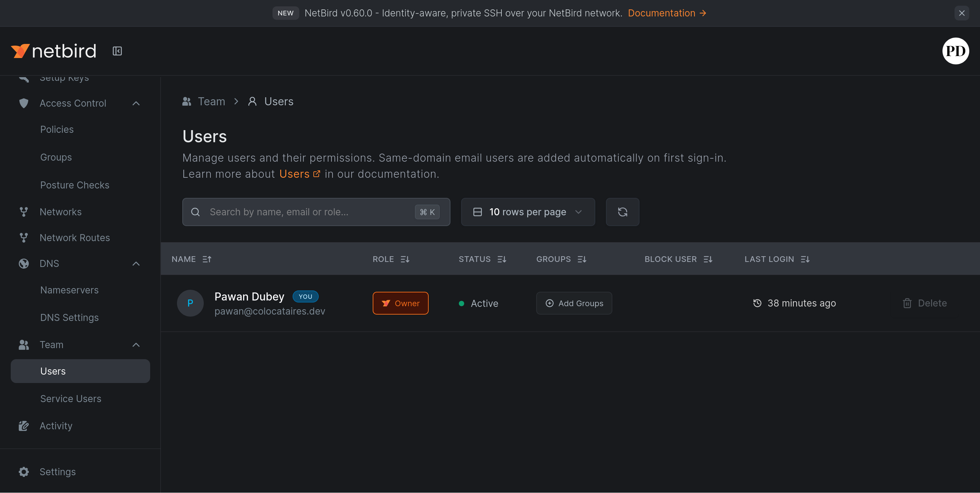Collapse the sidebar with the panel icon
The width and height of the screenshot is (980, 493).
(117, 51)
